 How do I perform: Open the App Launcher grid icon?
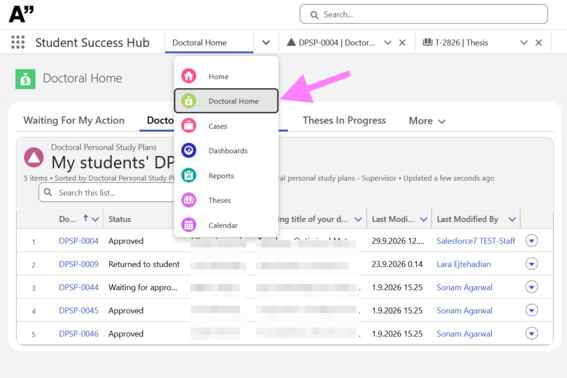(x=18, y=42)
